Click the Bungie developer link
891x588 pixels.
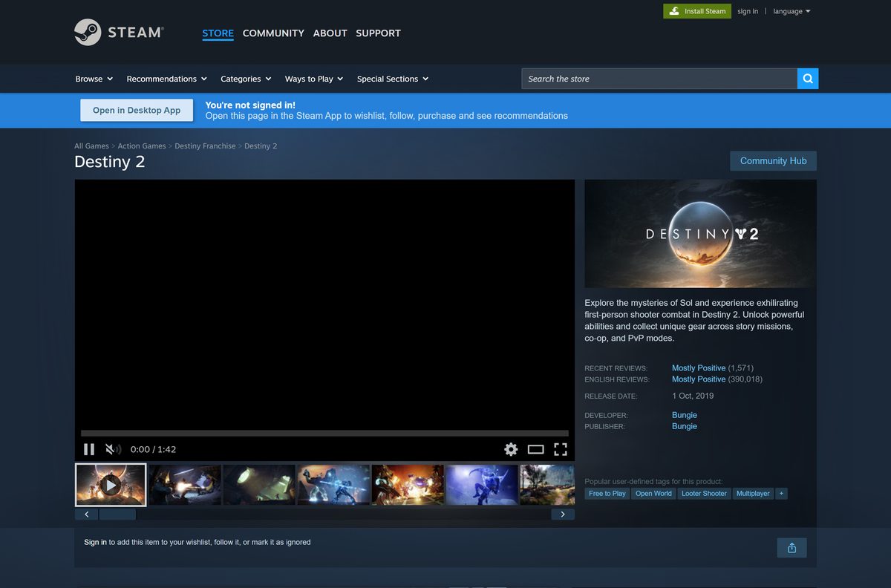point(685,415)
